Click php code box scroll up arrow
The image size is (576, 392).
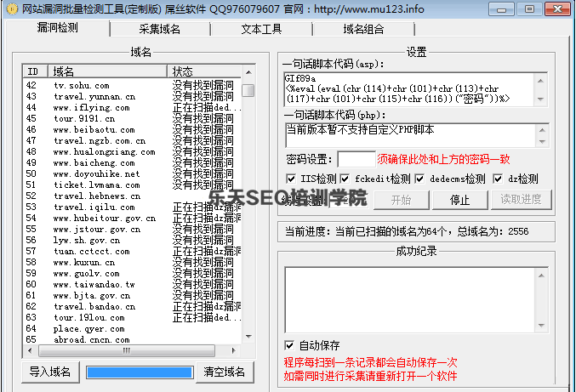(x=542, y=130)
